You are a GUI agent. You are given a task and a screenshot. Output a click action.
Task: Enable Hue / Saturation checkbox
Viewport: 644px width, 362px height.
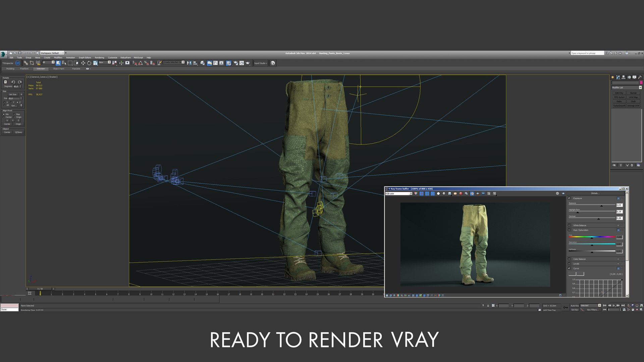click(569, 230)
